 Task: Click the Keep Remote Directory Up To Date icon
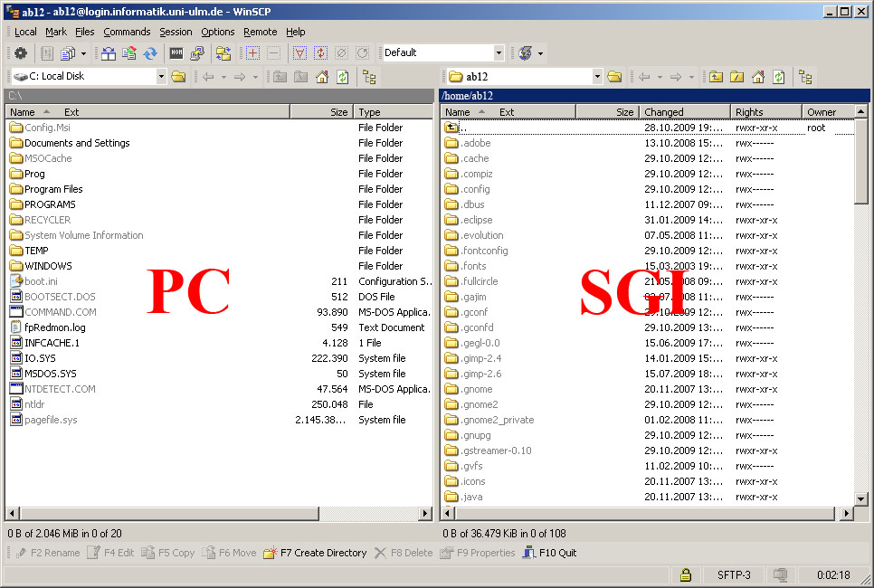tap(129, 53)
